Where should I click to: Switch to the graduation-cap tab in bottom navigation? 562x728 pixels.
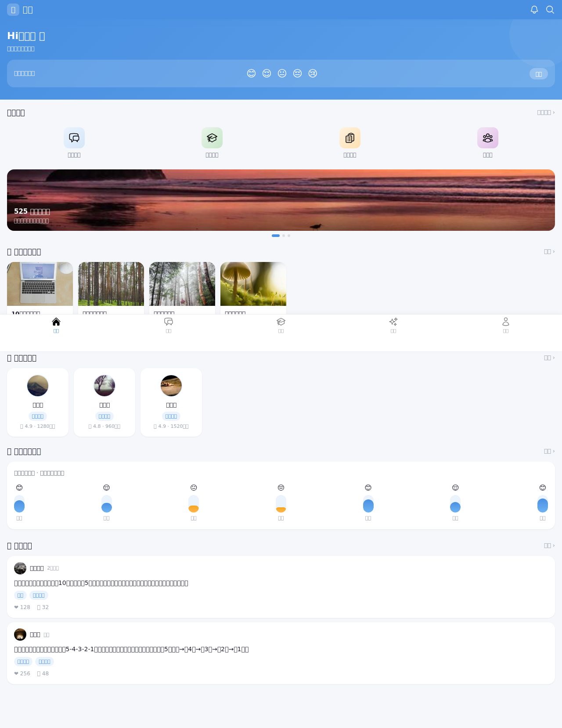click(x=281, y=325)
